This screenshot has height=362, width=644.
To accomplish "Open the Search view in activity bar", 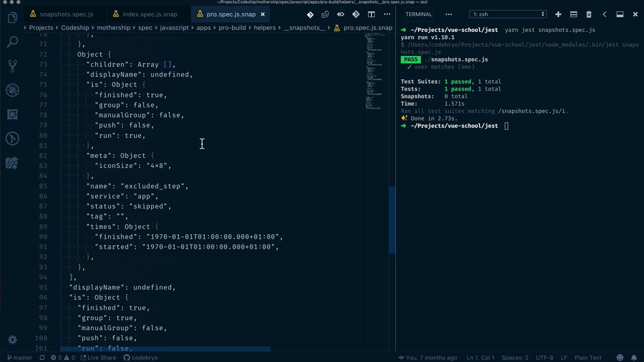I will (13, 42).
